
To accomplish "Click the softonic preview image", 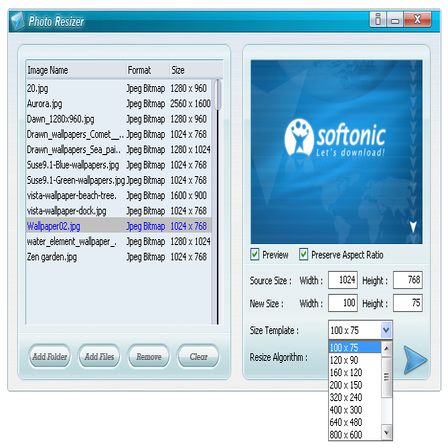I will [337, 152].
